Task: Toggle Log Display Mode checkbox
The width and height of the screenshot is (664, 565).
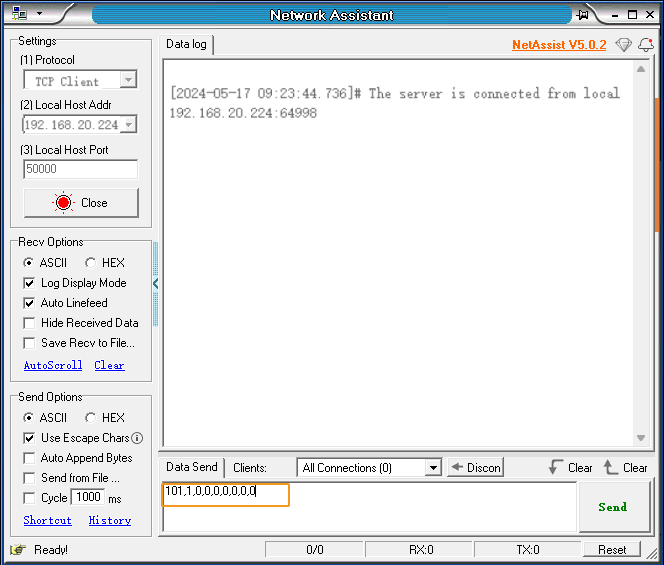Action: pos(29,283)
